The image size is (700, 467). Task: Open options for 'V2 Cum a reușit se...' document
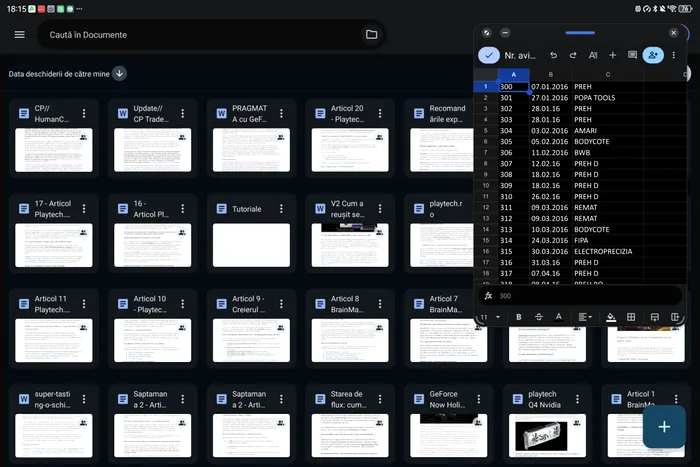[380, 208]
